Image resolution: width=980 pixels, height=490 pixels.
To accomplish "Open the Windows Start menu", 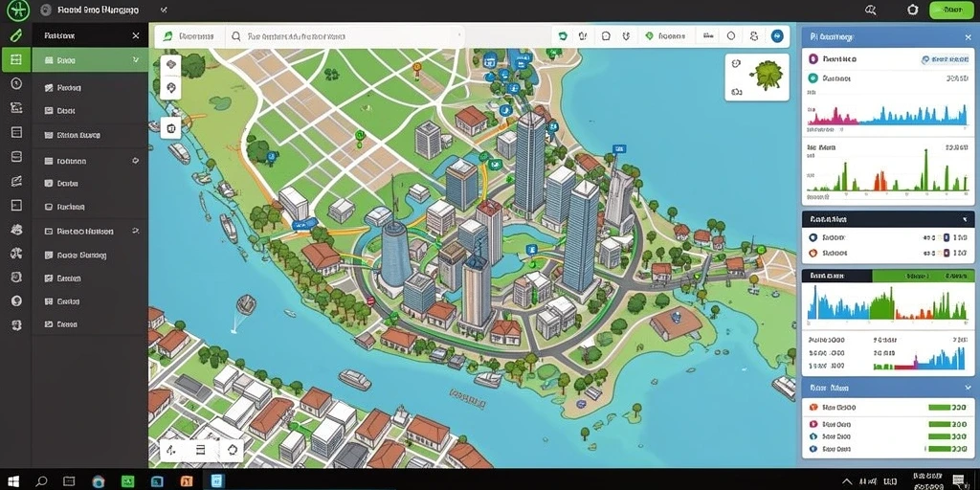I will click(13, 480).
